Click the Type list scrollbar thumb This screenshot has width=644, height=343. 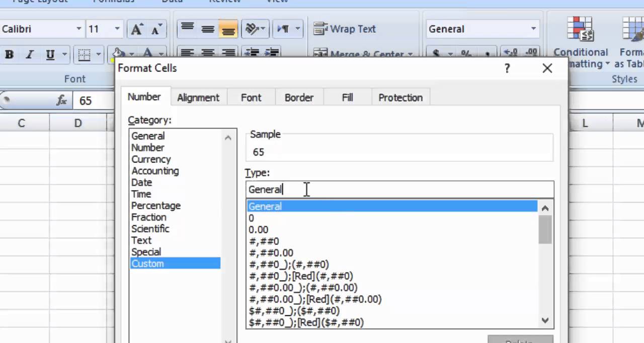coord(545,230)
